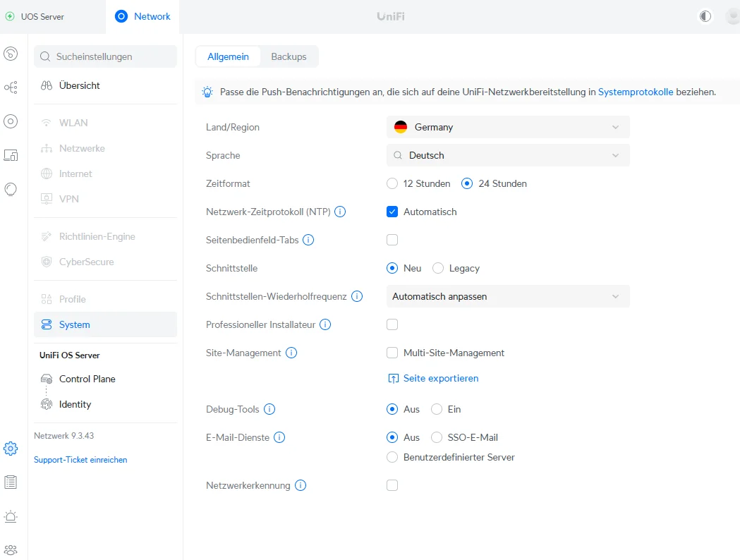The height and width of the screenshot is (560, 740).
Task: Open the Network tab
Action: (x=142, y=16)
